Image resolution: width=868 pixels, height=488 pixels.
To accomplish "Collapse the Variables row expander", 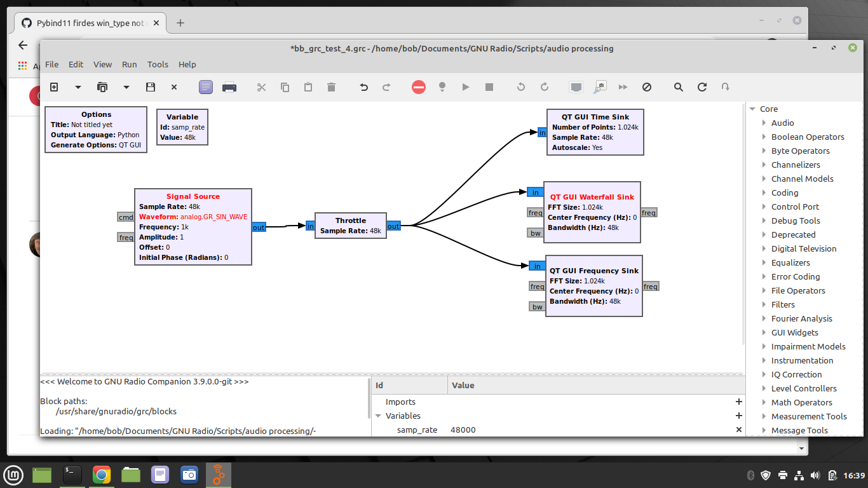I will pyautogui.click(x=379, y=416).
